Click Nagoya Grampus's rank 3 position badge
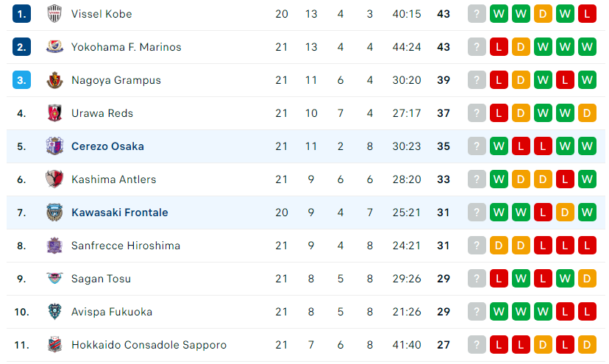Screen dimensions: 609x364 (22, 80)
